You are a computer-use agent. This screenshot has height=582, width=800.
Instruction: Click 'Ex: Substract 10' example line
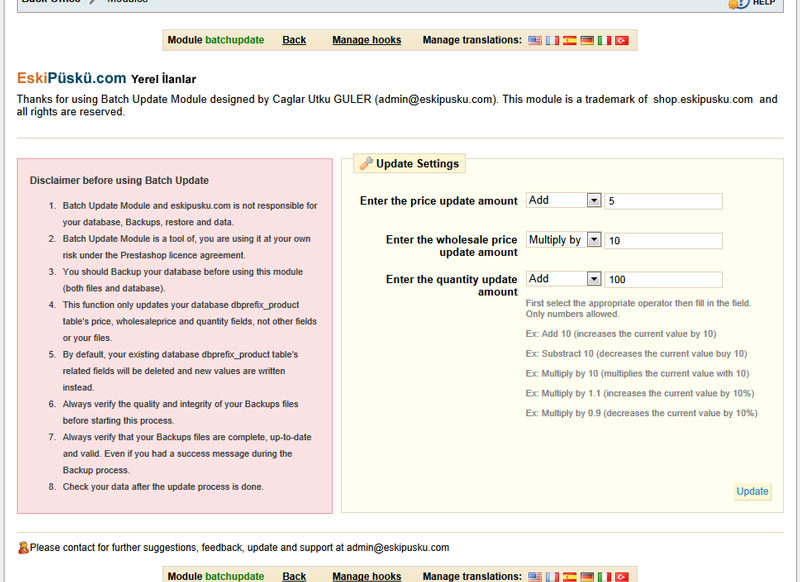pos(636,353)
